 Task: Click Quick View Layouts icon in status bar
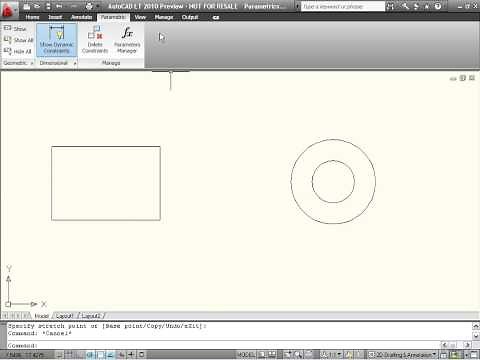[x=262, y=354]
